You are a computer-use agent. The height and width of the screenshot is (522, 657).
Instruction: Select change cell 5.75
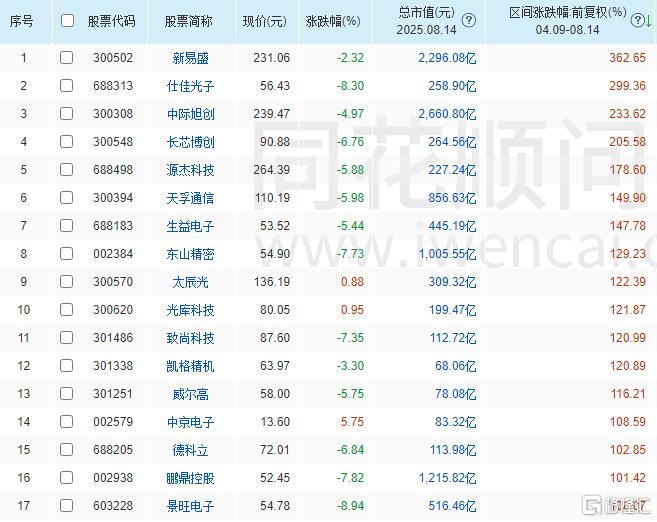coord(352,422)
